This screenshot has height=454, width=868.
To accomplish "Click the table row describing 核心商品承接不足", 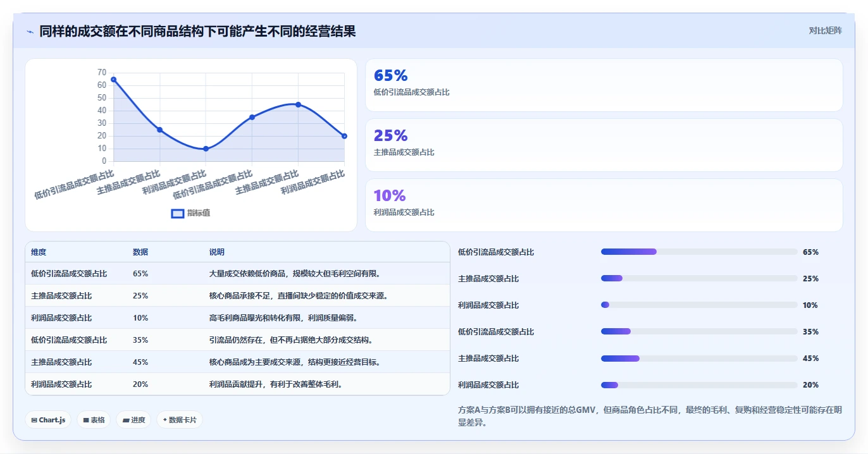I will coord(237,296).
